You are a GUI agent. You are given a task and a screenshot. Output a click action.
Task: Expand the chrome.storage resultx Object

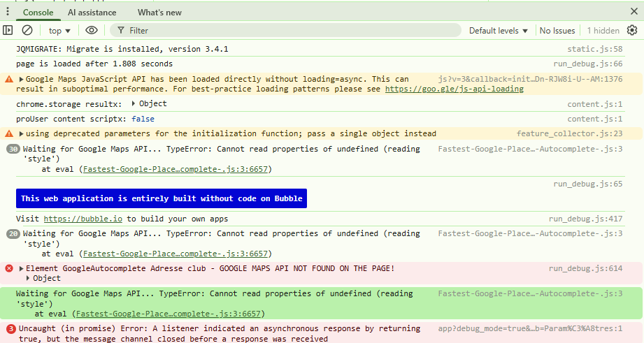(x=134, y=104)
